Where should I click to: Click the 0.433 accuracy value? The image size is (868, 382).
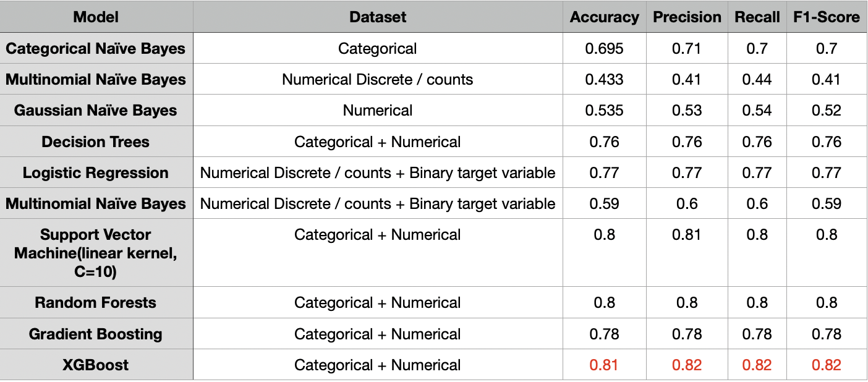(x=604, y=80)
